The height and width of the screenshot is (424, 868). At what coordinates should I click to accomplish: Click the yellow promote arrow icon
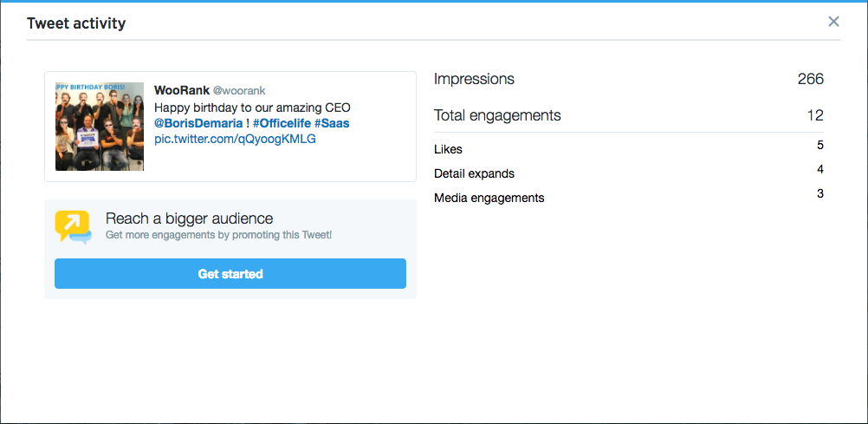coord(73,227)
